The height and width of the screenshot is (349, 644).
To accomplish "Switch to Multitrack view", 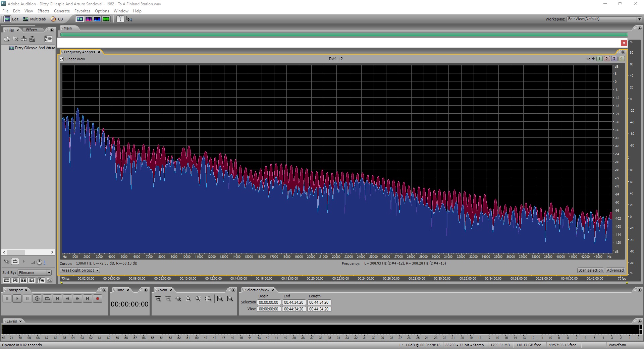I will tap(34, 19).
